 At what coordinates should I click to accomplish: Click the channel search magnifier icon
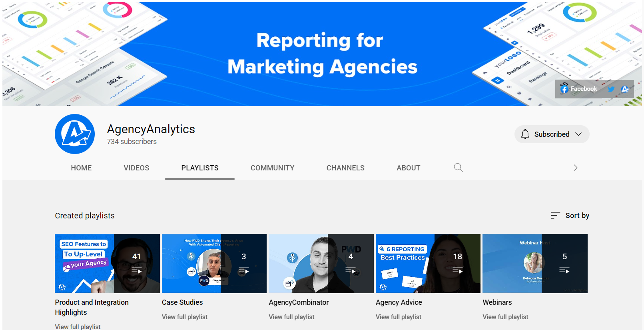(458, 168)
